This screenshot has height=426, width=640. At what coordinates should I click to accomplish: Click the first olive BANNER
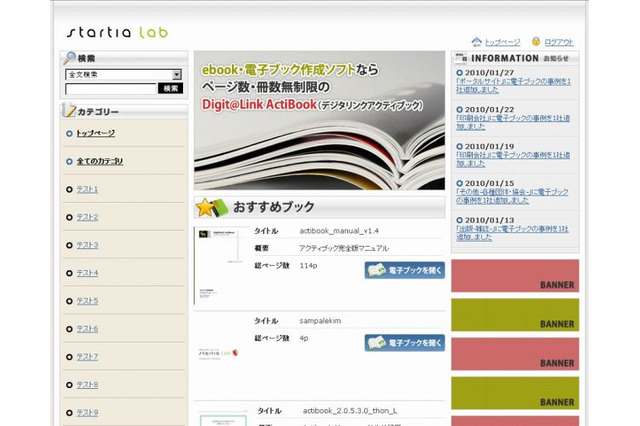(x=515, y=315)
